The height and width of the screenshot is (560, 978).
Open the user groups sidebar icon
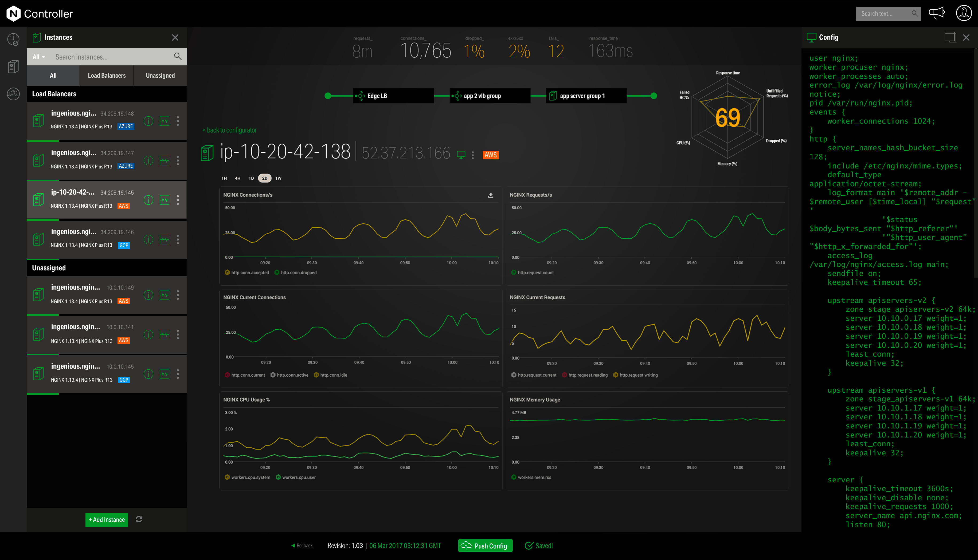(13, 93)
